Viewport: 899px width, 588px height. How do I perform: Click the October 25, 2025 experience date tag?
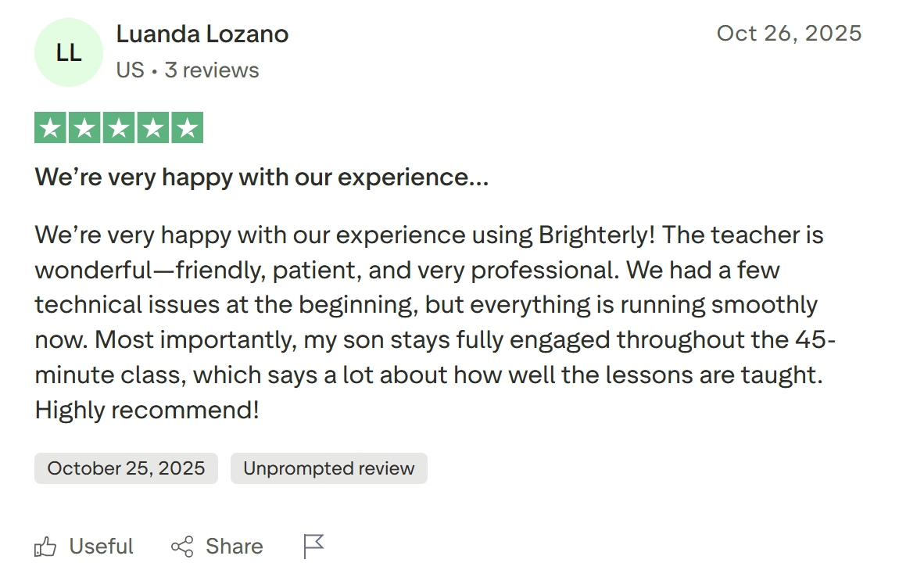(126, 468)
